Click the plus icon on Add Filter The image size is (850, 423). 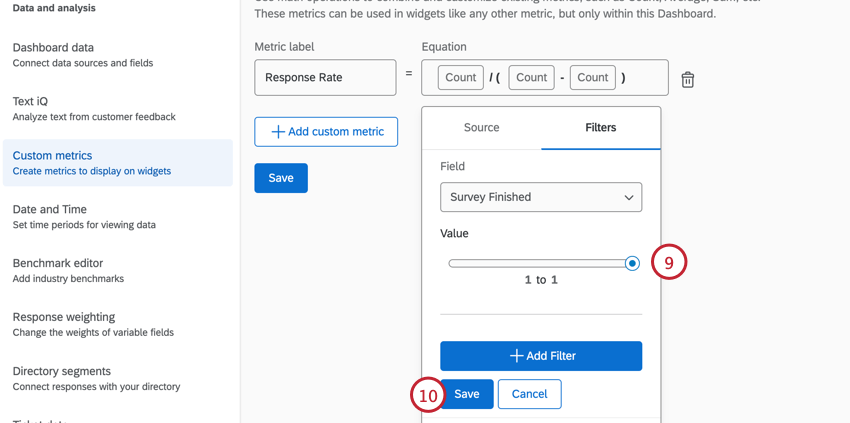[516, 356]
